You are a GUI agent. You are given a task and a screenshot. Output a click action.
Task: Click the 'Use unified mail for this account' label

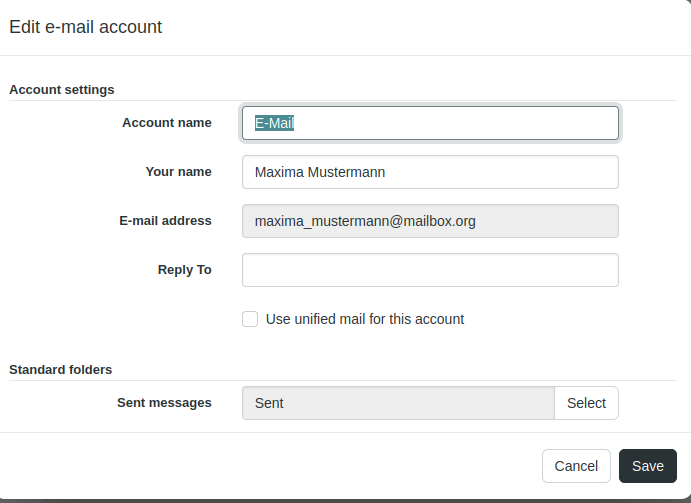[x=365, y=319]
